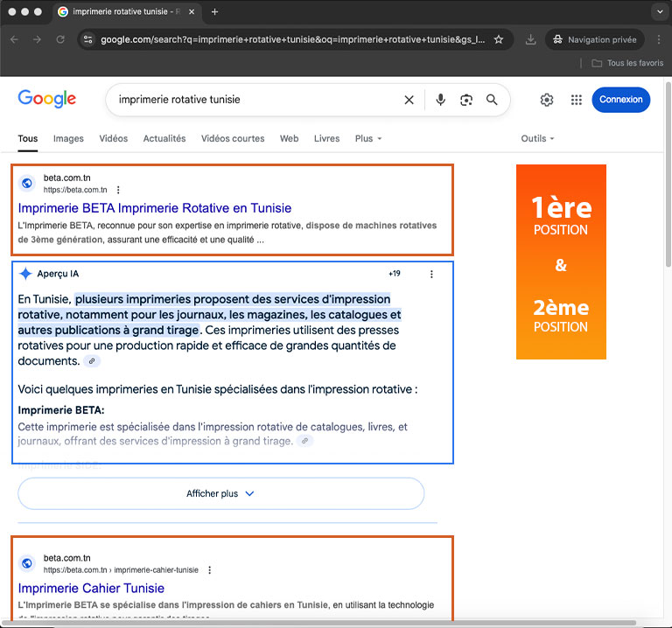Screen dimensions: 672x628
Task: Open Google Lens image search icon
Action: pos(466,100)
